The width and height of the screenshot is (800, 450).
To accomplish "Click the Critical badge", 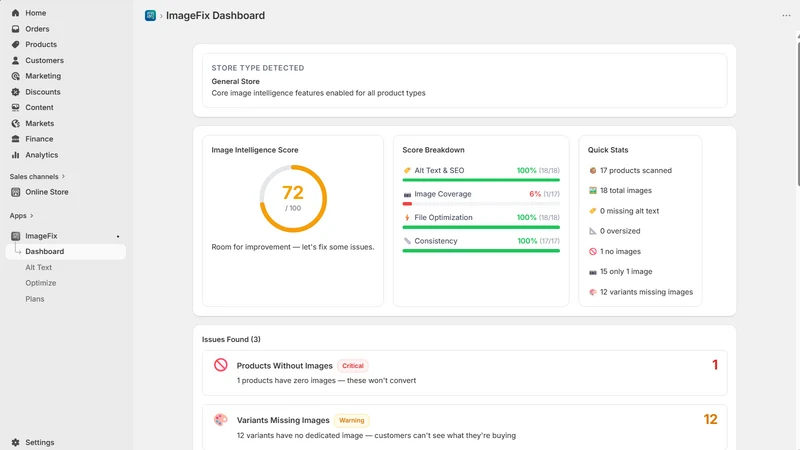I will click(x=353, y=366).
